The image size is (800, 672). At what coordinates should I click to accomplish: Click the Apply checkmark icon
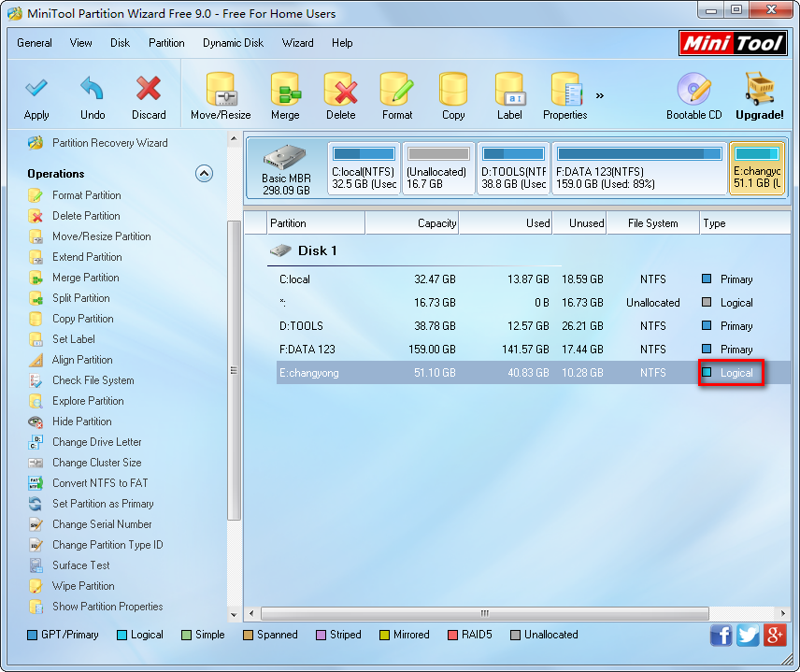click(36, 90)
